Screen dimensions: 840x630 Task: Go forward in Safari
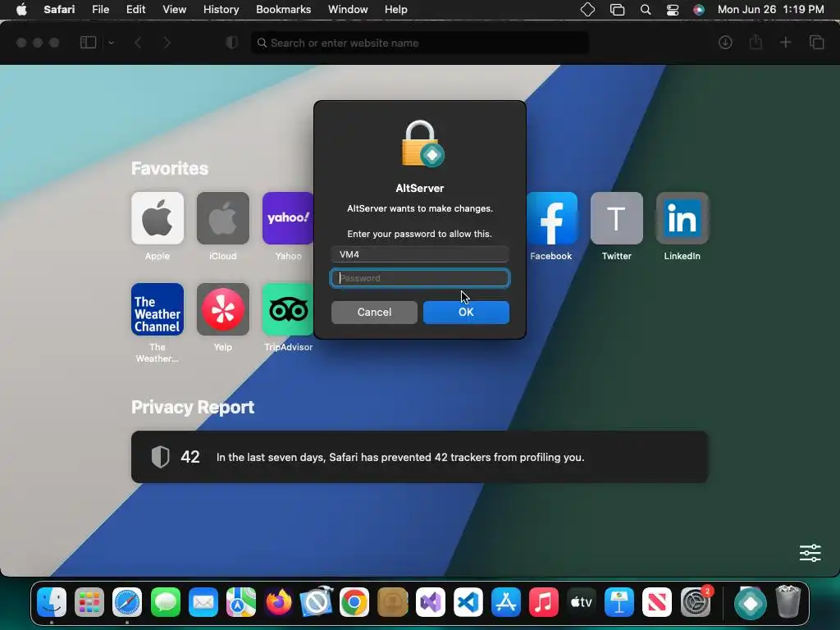(167, 43)
